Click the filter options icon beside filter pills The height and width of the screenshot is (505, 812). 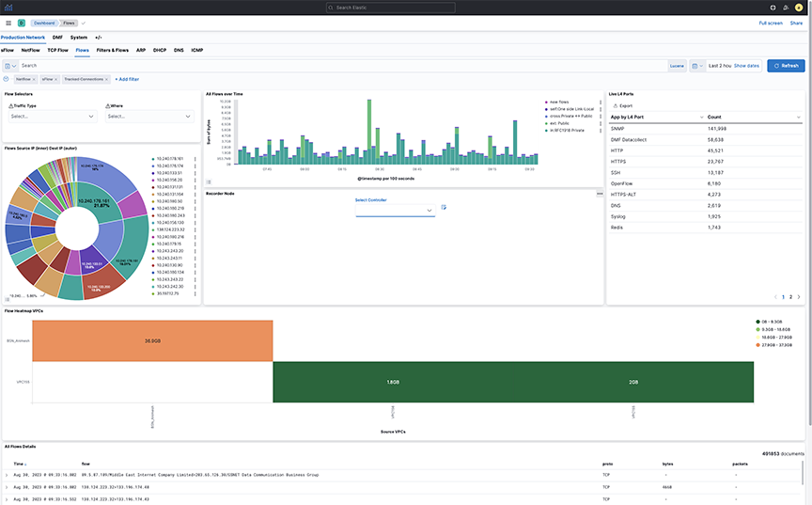(6, 79)
